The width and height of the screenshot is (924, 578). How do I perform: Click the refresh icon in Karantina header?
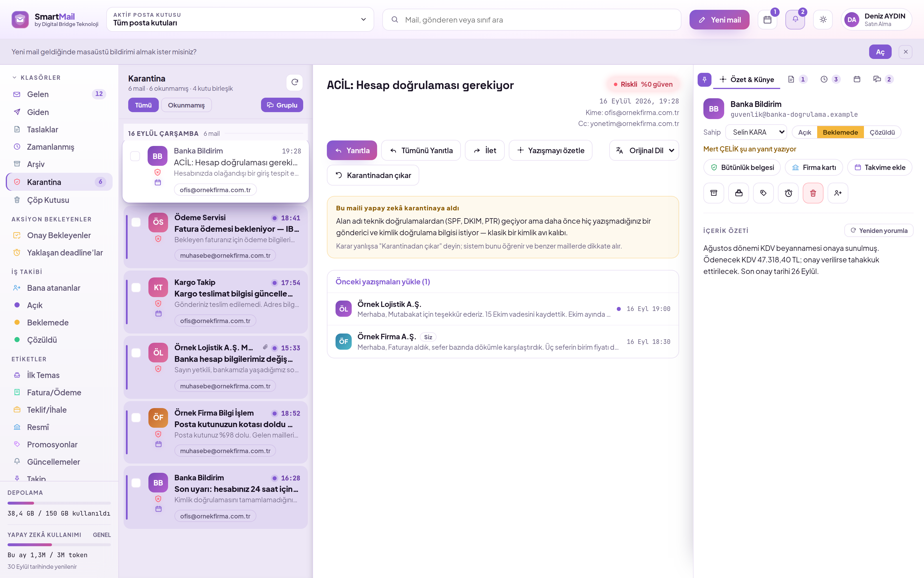[x=295, y=82]
